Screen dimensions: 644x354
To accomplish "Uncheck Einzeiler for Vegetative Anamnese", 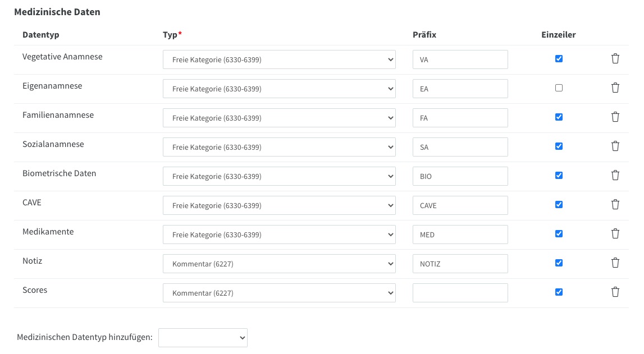I will pos(559,59).
